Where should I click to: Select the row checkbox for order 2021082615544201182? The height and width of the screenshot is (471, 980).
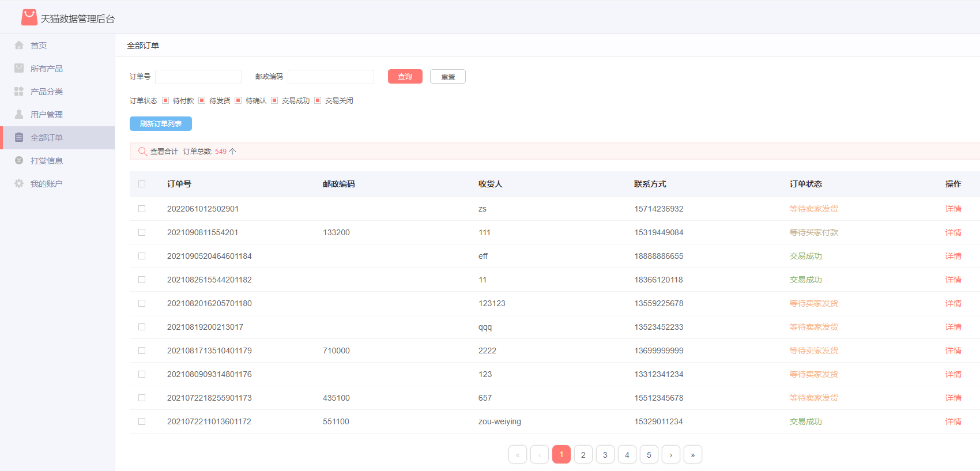pos(142,280)
